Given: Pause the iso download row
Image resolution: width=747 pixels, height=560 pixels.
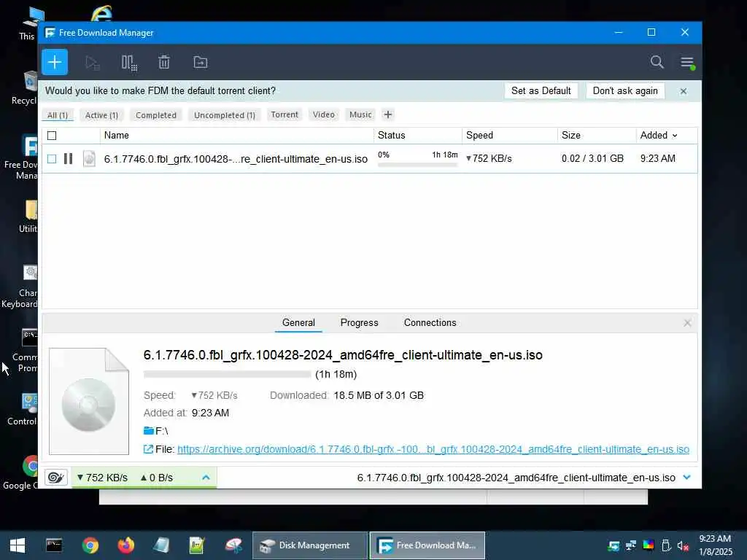Looking at the screenshot, I should tap(68, 158).
